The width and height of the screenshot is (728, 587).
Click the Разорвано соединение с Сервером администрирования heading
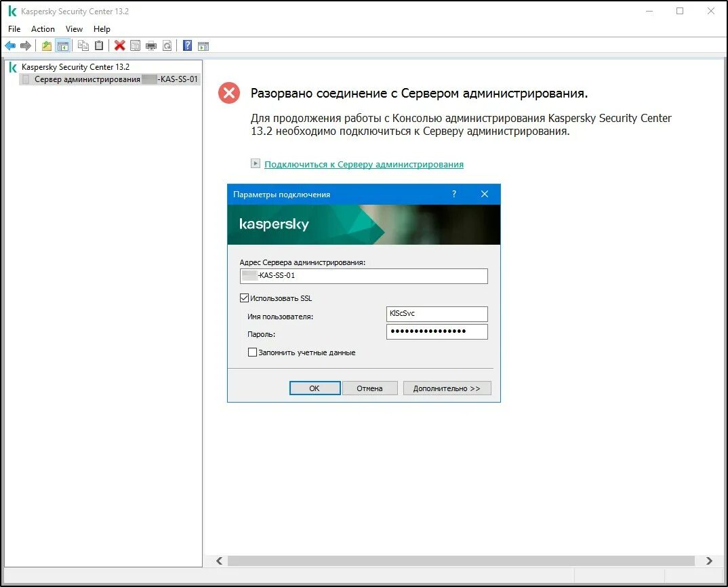pos(420,94)
